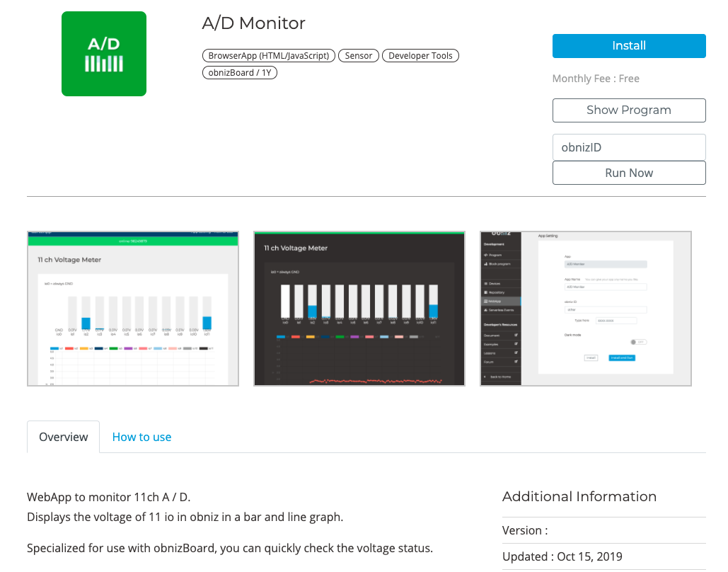Viewport: 728px width, 572px height.
Task: Switch to the How to use tab
Action: pyautogui.click(x=141, y=437)
